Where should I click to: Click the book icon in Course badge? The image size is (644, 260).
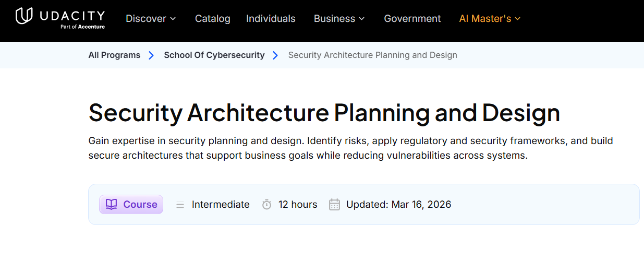point(111,204)
